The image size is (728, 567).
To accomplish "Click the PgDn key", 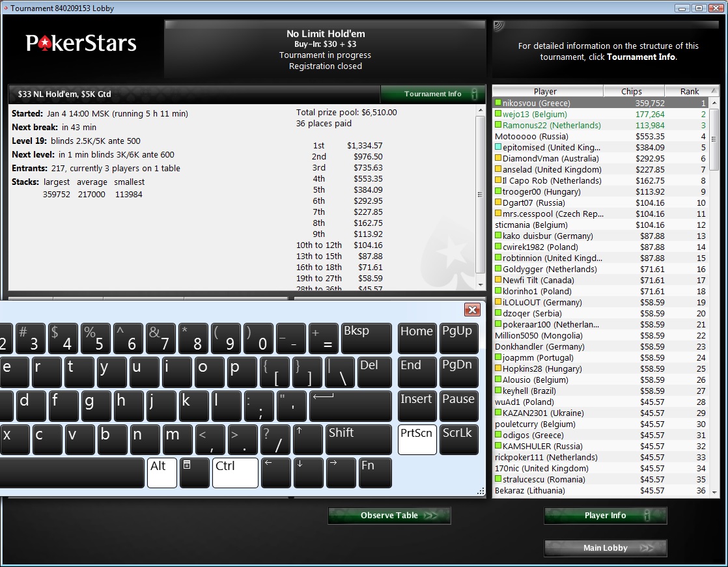I will [x=458, y=372].
